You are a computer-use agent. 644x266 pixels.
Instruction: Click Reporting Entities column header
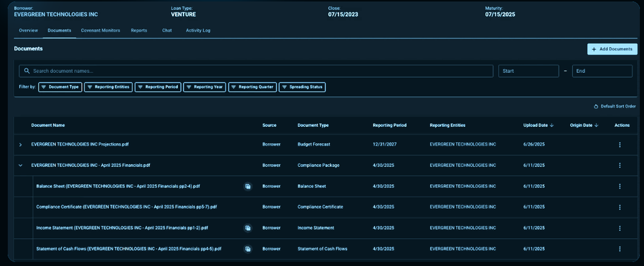448,125
